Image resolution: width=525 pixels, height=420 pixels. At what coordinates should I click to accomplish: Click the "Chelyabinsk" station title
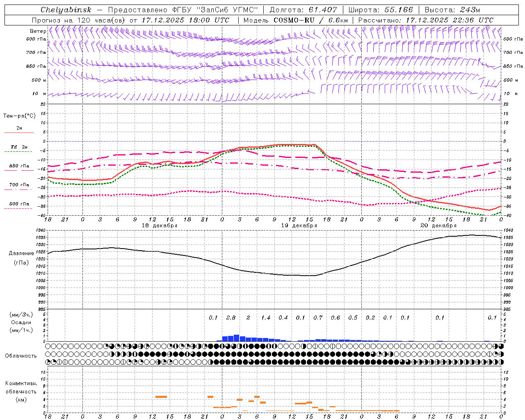coord(66,10)
